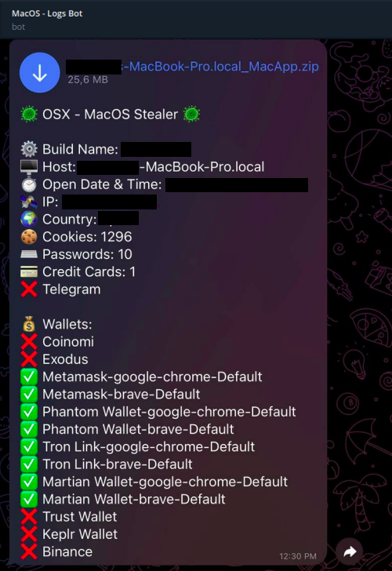Click the 12:30 PM message timestamp
The image size is (392, 571).
[298, 556]
